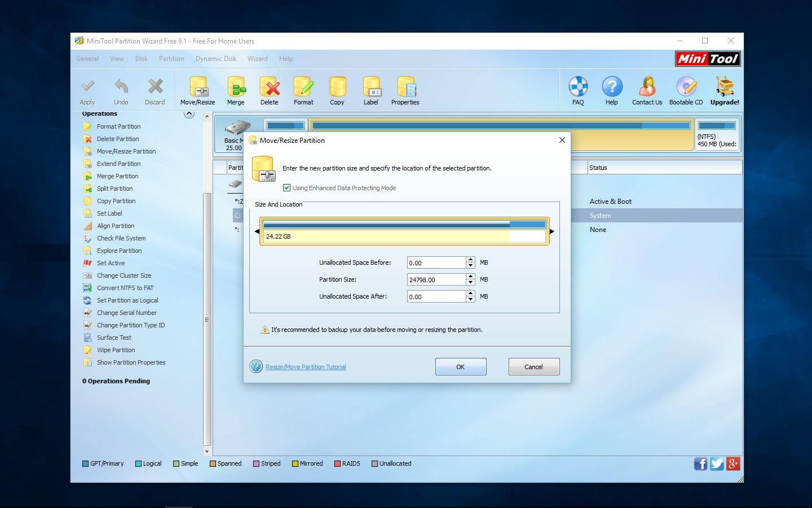Click the right handle of partition size bar

click(551, 231)
